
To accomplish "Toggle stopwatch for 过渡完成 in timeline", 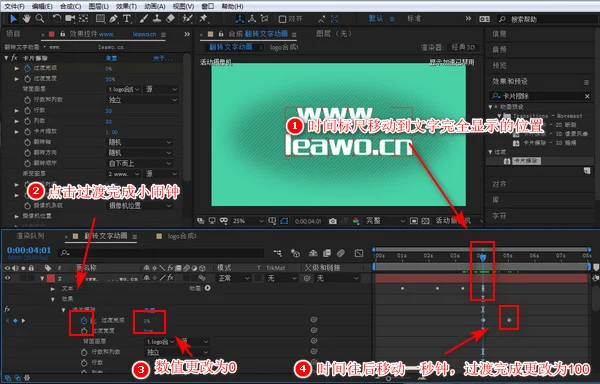I will coord(84,321).
